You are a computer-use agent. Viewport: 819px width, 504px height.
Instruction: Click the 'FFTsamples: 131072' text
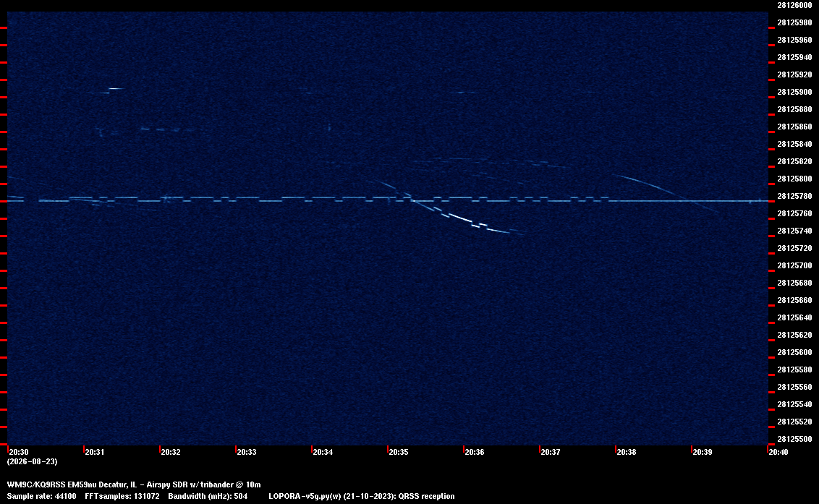point(122,496)
